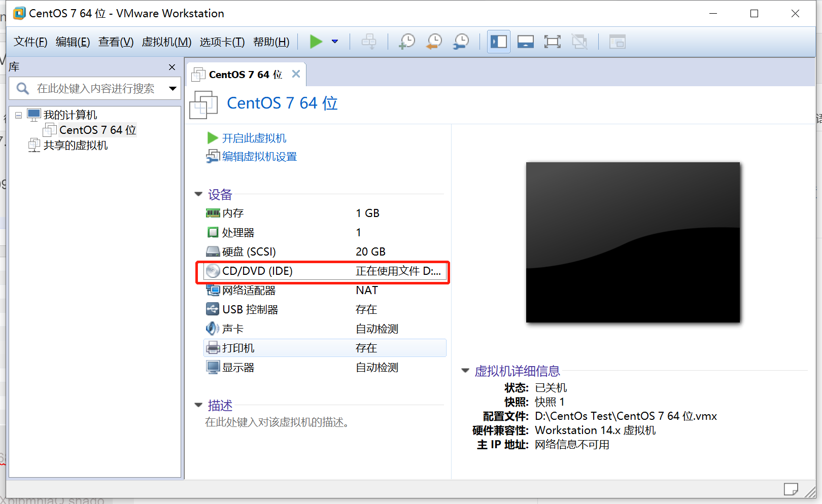Toggle the thumbnail bar view icon
The height and width of the screenshot is (504, 822).
tap(525, 42)
